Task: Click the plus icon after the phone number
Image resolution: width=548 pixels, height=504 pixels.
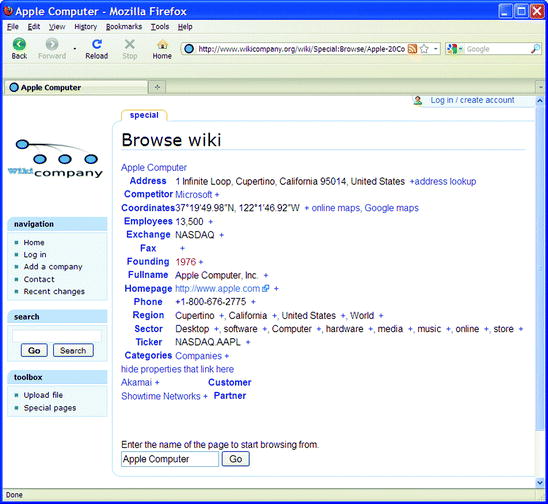Action: (253, 302)
